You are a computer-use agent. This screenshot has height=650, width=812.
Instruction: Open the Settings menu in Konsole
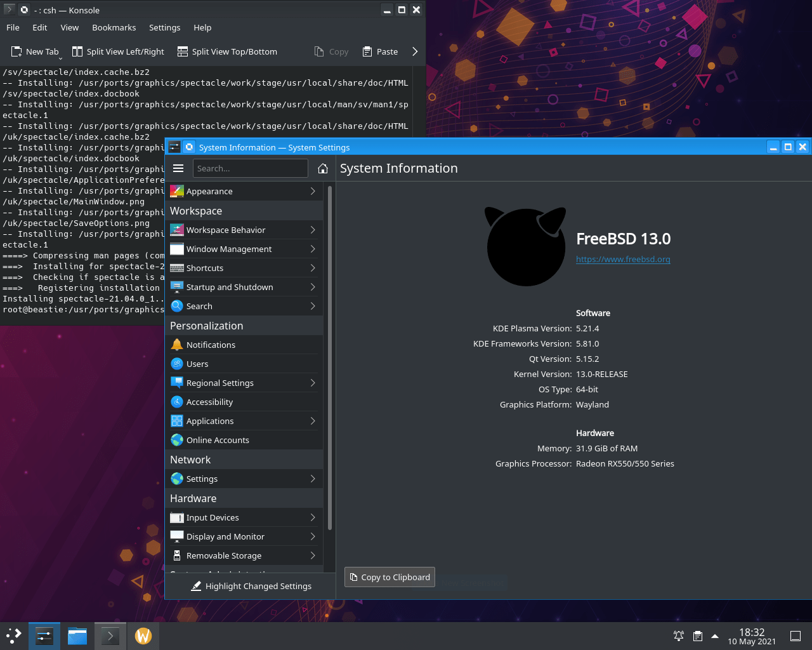click(x=164, y=27)
